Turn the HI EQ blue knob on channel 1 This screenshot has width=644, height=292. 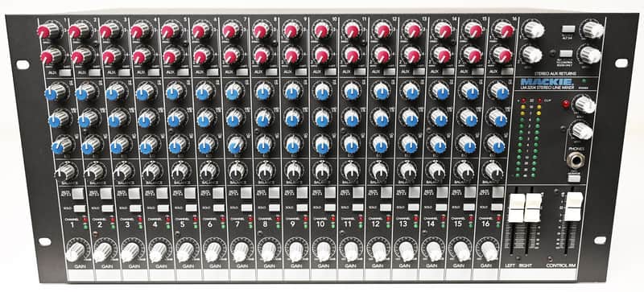tap(54, 92)
